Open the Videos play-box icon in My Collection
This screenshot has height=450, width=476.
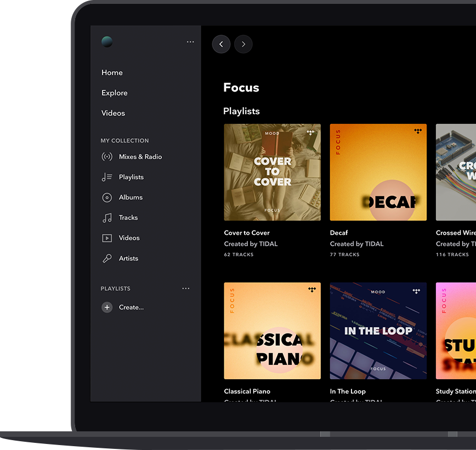107,238
